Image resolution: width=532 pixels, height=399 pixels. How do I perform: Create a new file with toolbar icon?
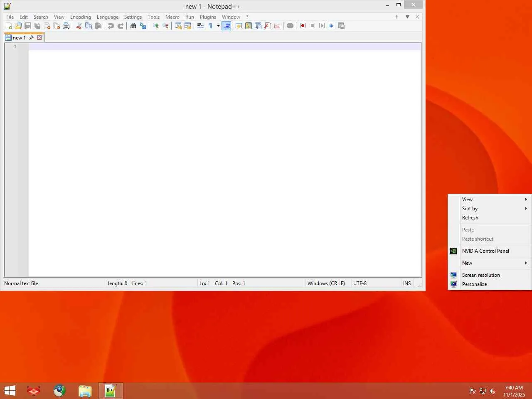9,26
